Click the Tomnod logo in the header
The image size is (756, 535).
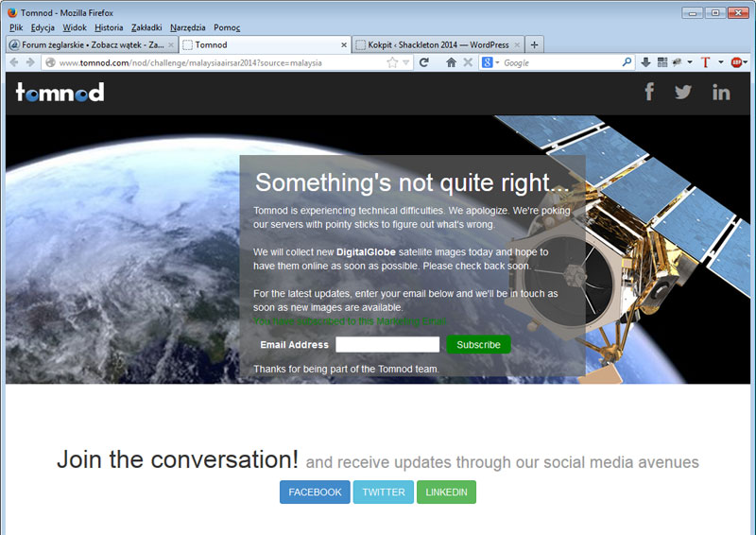click(x=60, y=92)
